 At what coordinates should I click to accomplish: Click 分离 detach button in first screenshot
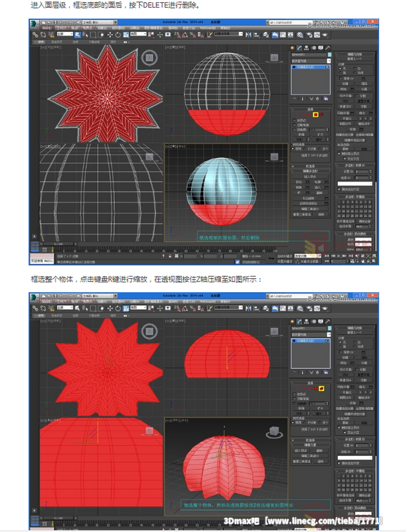(x=364, y=89)
